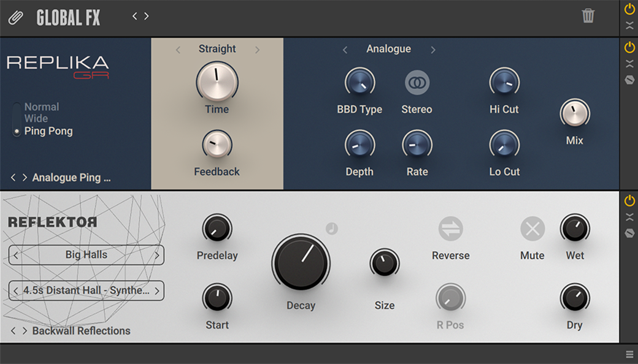Image resolution: width=638 pixels, height=364 pixels.
Task: Click the Replika Mix knob
Action: pos(575,113)
